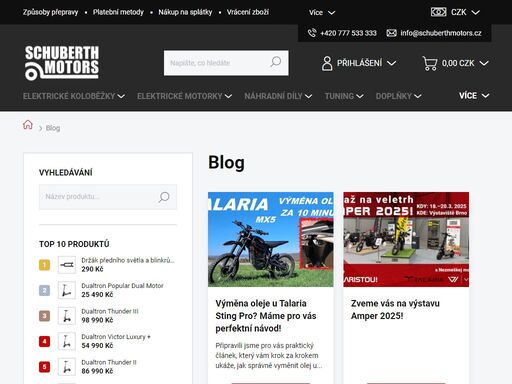Open Dualtron Popular Dual Motor thumbnail
Viewport: 512px width, 384px height.
coord(67,290)
